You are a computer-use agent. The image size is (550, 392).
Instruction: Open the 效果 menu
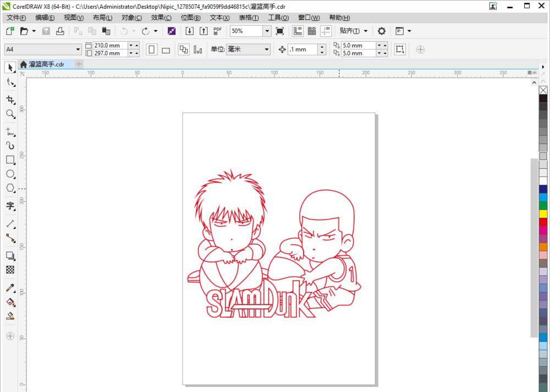161,18
